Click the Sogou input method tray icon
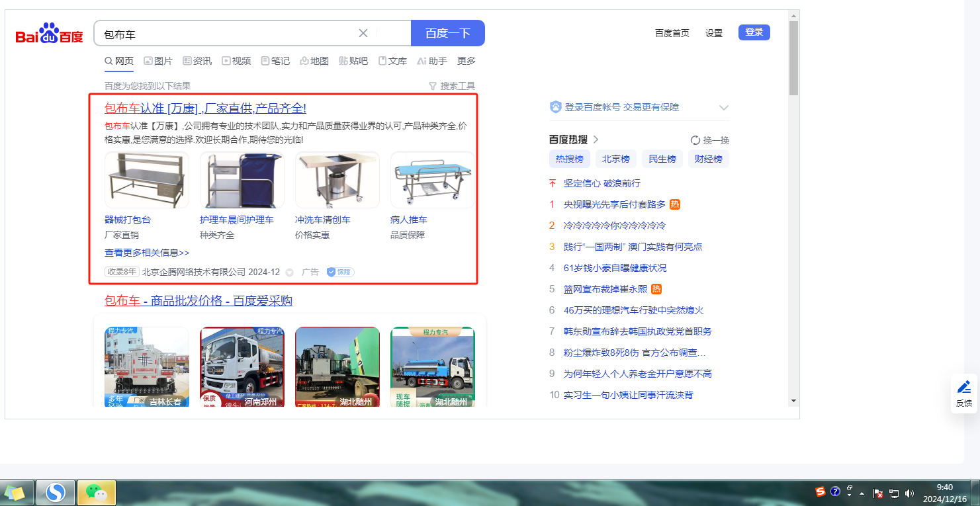Screen dimensions: 980x506 821,492
